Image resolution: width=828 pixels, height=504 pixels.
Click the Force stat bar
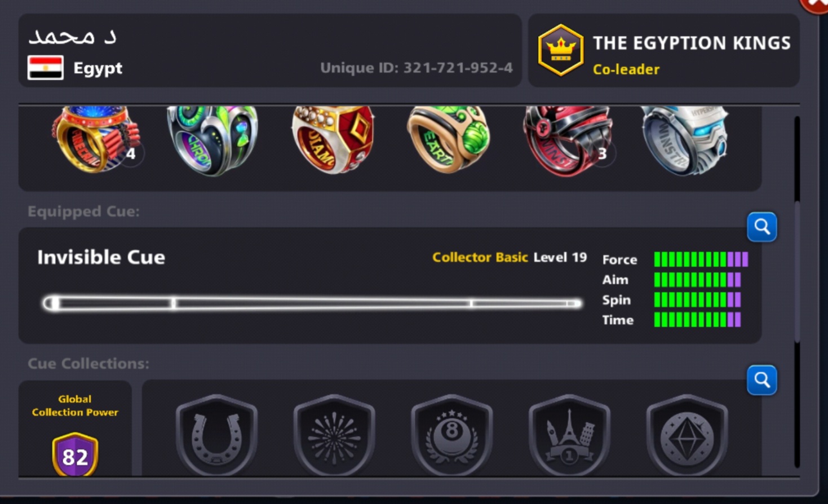click(x=701, y=259)
